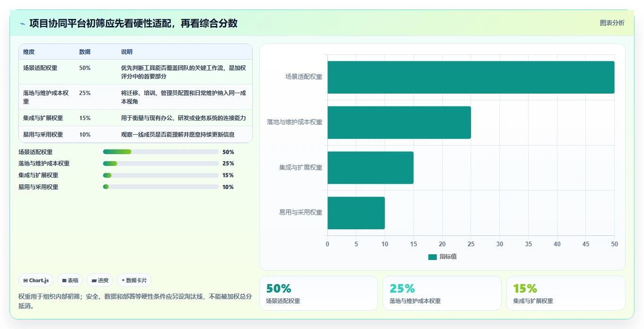Viewport: 644px width, 329px height.
Task: Click the 易用与采用权重 table row name
Action: coord(43,135)
